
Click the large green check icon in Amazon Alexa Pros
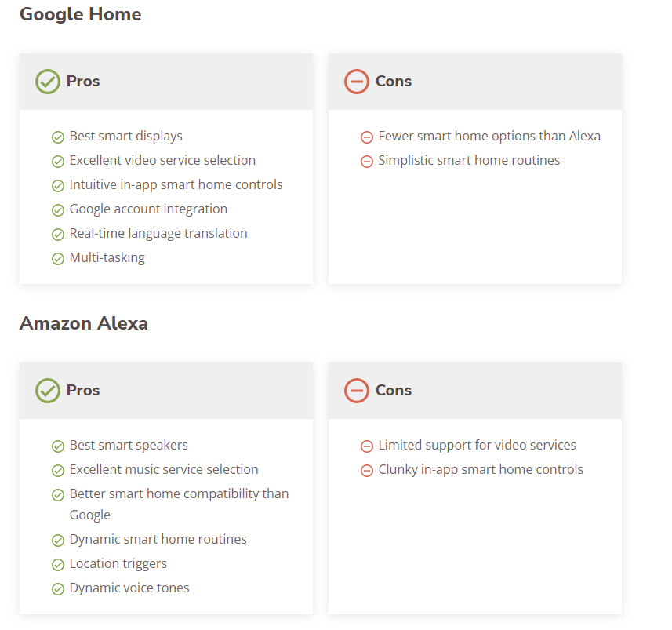coord(48,391)
